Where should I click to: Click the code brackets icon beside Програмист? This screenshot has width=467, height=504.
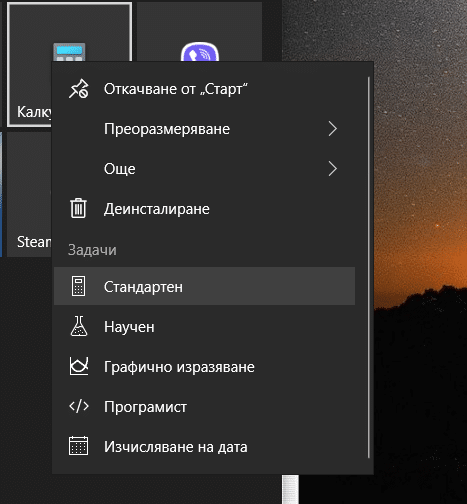click(79, 406)
